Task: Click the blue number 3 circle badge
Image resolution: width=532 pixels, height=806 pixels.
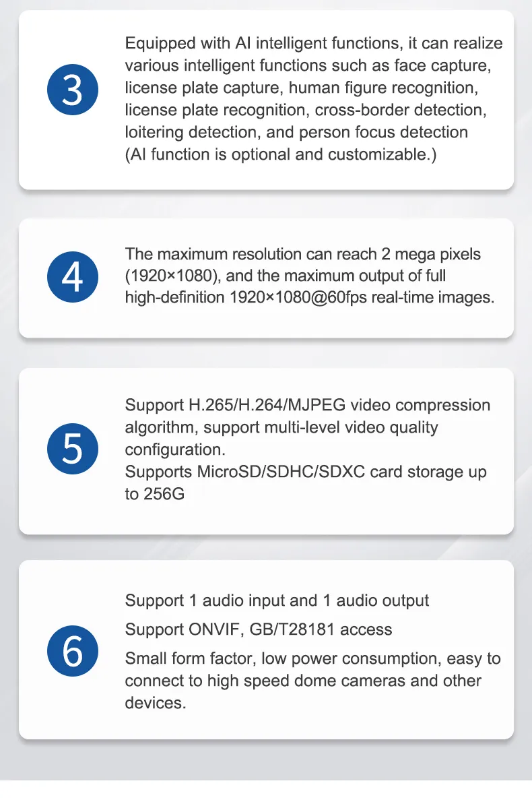Action: tap(71, 90)
